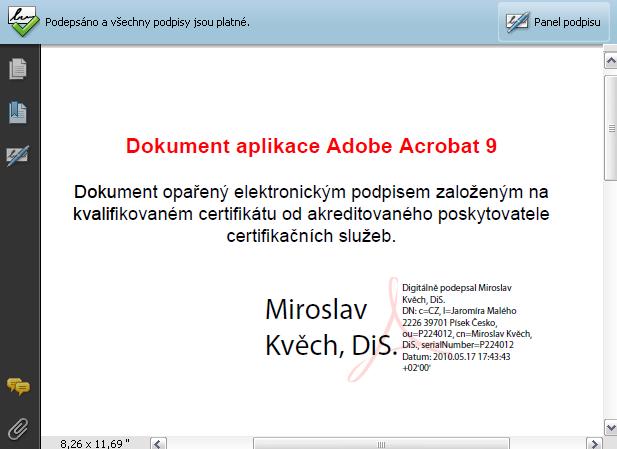
Task: Open the Pages thumbnails panel icon
Action: point(18,68)
